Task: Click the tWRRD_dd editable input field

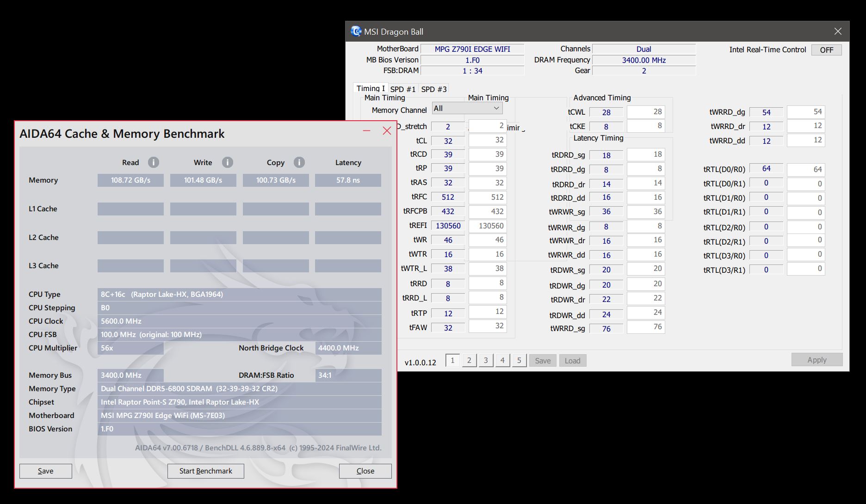Action: click(x=806, y=140)
